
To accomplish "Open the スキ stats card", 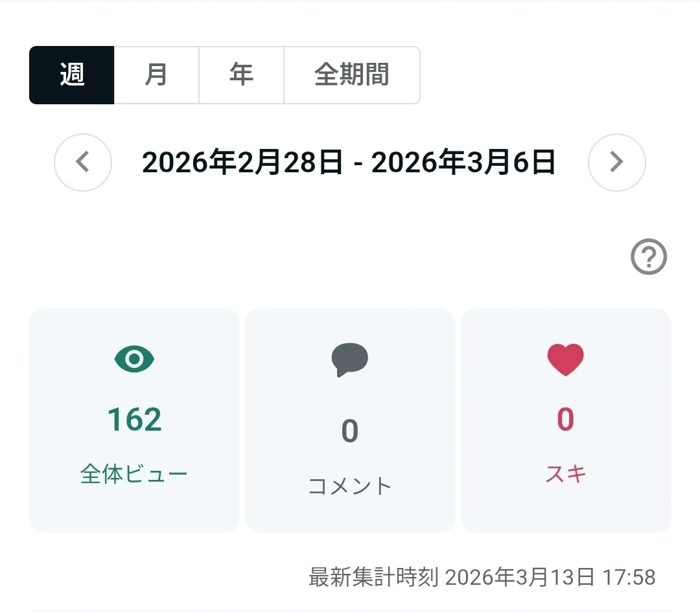I will (566, 420).
